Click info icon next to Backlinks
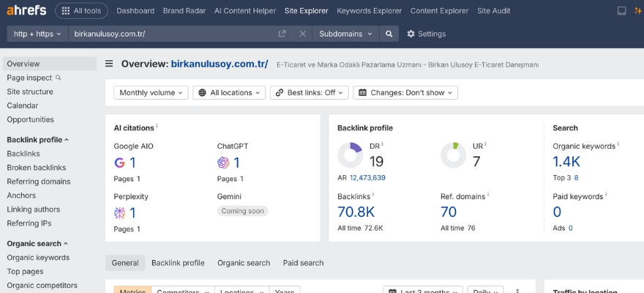Image resolution: width=644 pixels, height=293 pixels. point(373,194)
